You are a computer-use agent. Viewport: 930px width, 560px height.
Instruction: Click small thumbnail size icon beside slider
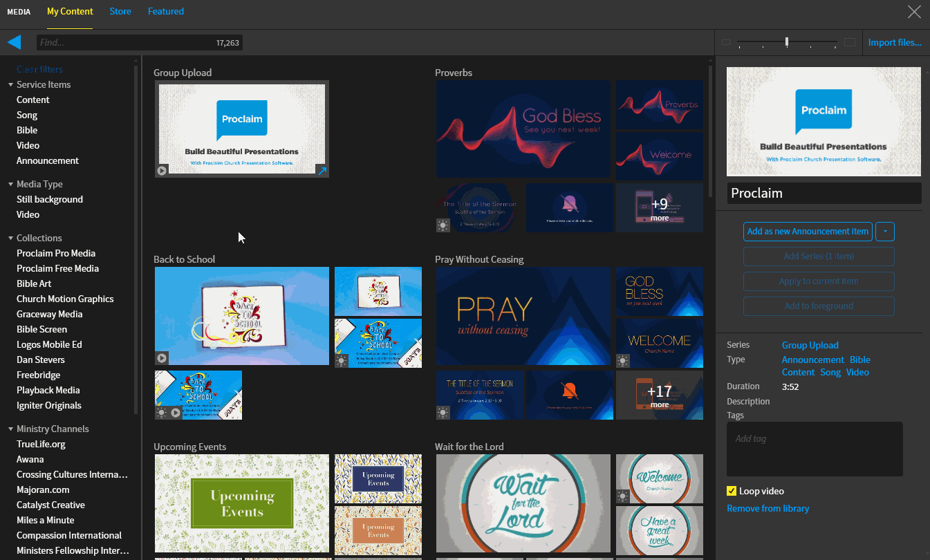[x=726, y=42]
